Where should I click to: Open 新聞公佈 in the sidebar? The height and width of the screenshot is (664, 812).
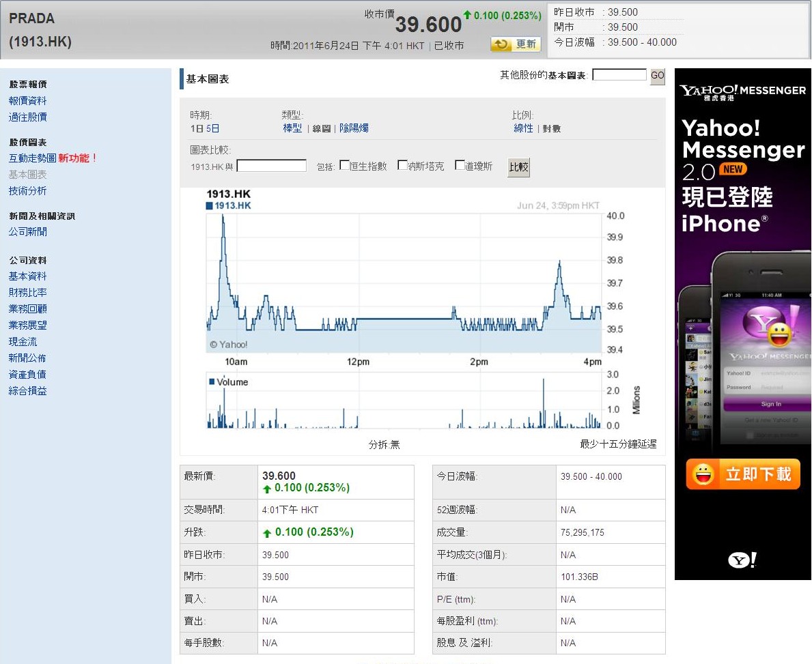(x=27, y=358)
